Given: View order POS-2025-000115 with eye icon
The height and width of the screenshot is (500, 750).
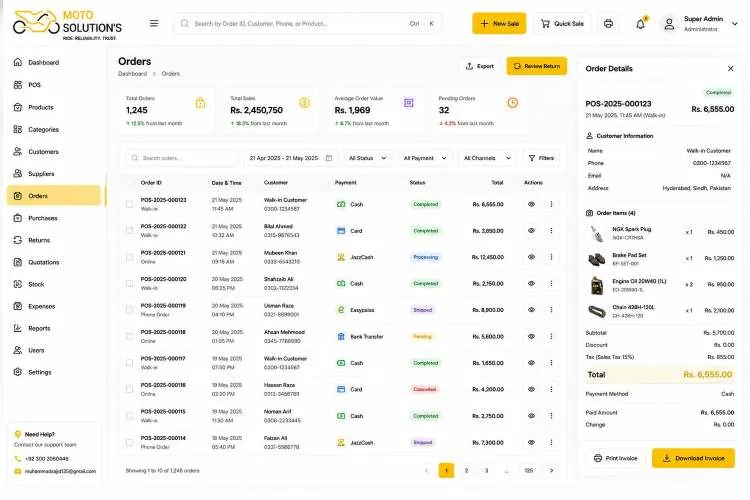Looking at the screenshot, I should [531, 416].
